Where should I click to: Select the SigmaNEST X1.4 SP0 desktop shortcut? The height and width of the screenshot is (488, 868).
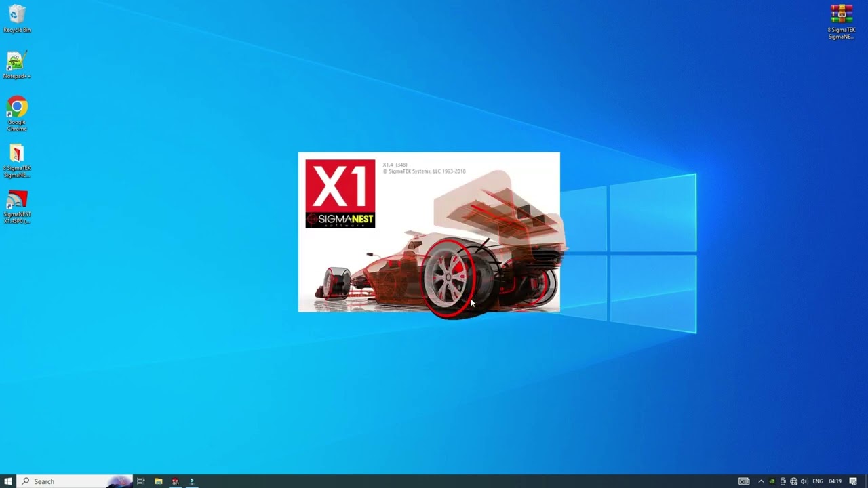pyautogui.click(x=17, y=207)
